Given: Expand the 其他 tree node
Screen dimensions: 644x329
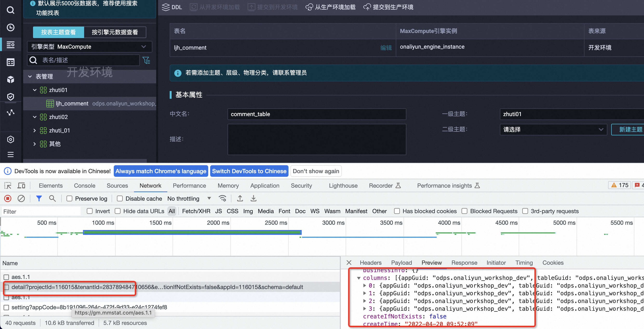Looking at the screenshot, I should (x=35, y=144).
